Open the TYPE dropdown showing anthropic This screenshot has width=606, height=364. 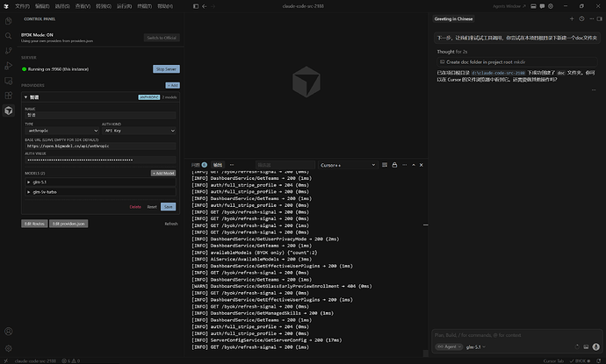[x=62, y=131]
